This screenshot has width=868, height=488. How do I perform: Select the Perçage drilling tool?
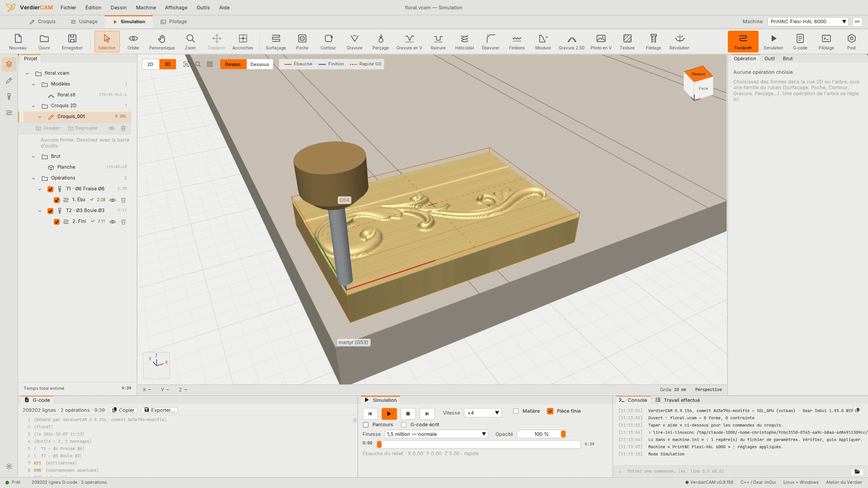[380, 42]
